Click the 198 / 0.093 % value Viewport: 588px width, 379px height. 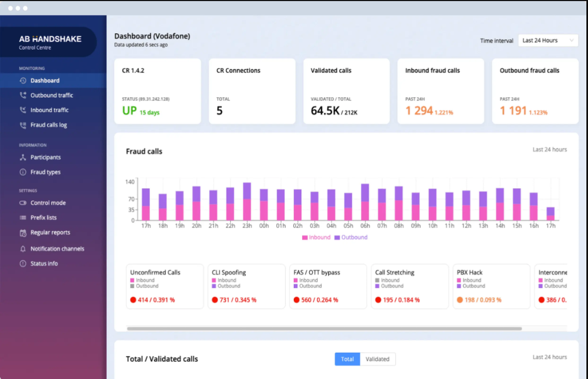(x=483, y=300)
